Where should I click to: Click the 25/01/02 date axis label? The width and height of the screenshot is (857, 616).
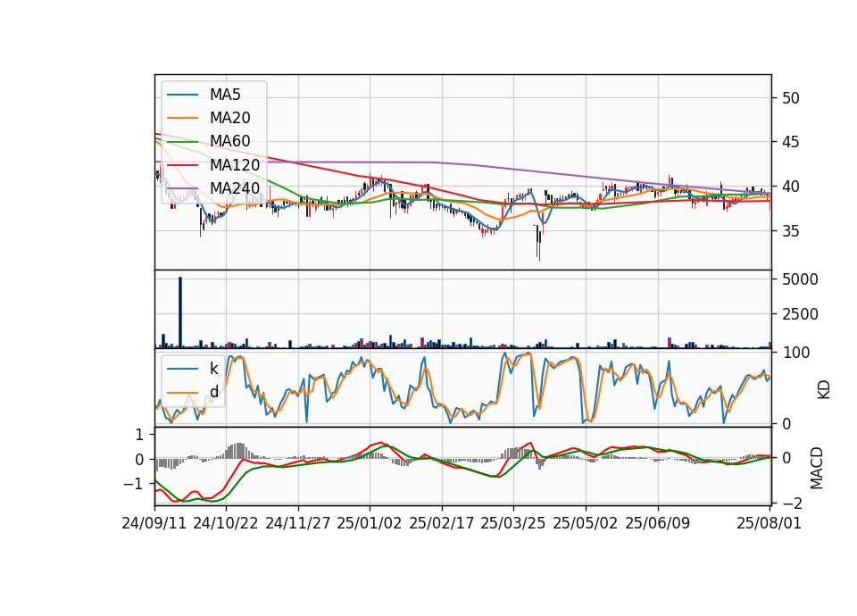[370, 523]
